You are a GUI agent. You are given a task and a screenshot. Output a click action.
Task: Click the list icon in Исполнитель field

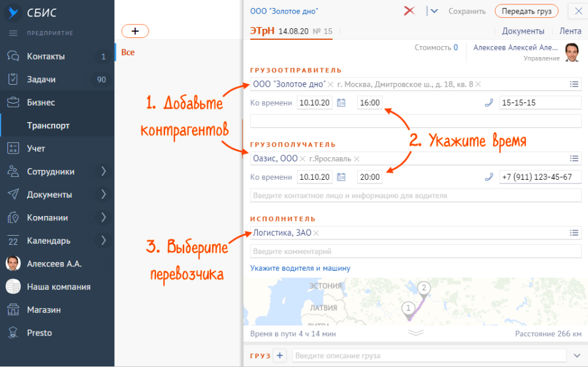click(x=574, y=233)
